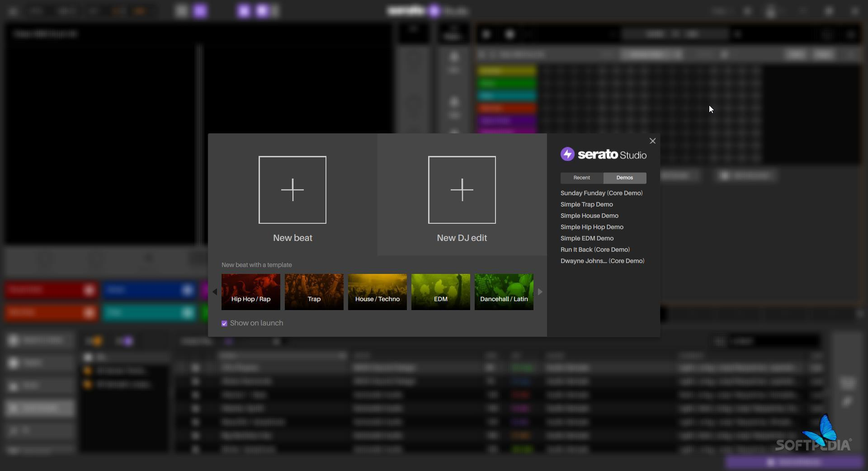Launch the Simple EDM Demo
868x471 pixels.
coord(587,238)
